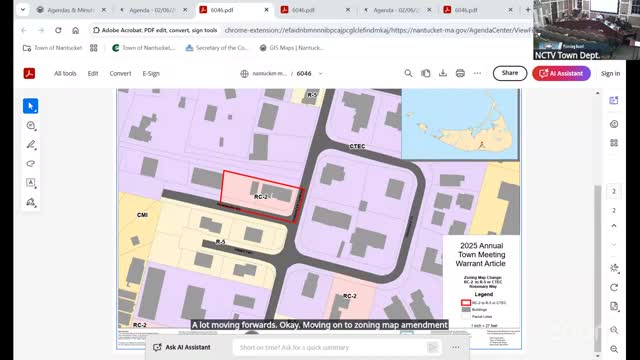Open the All tools menu
640x360 pixels.
pos(65,73)
